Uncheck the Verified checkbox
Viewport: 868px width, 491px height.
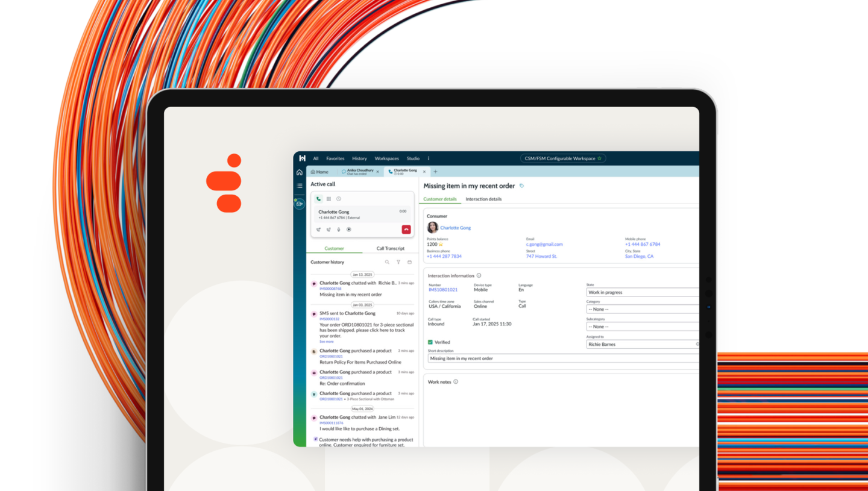[x=429, y=342]
